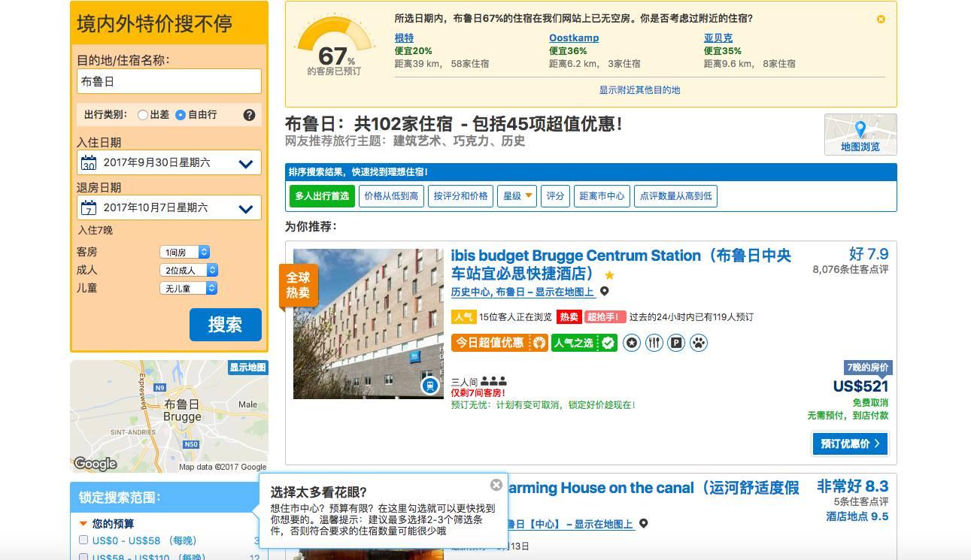The width and height of the screenshot is (971, 560).
Task: Click the Google logo on the map
Action: click(96, 464)
